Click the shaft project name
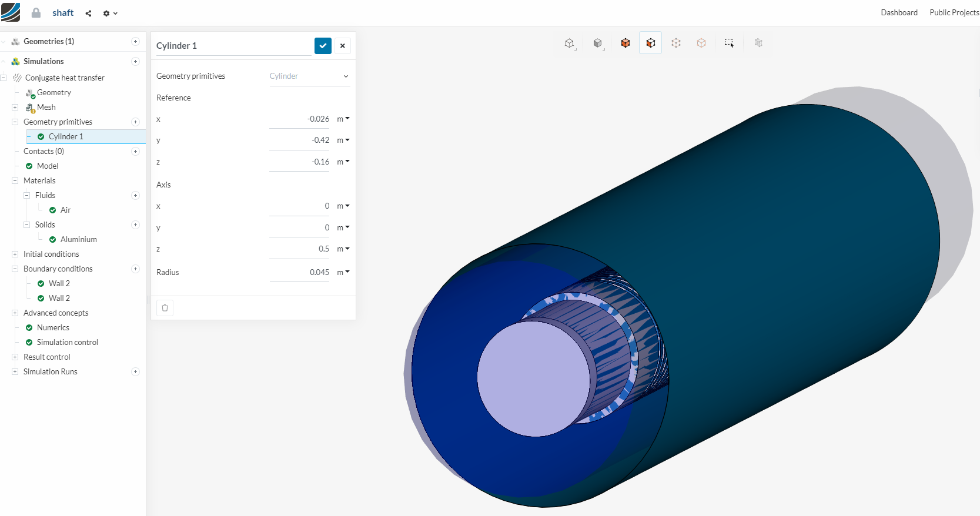This screenshot has height=516, width=980. pos(63,13)
